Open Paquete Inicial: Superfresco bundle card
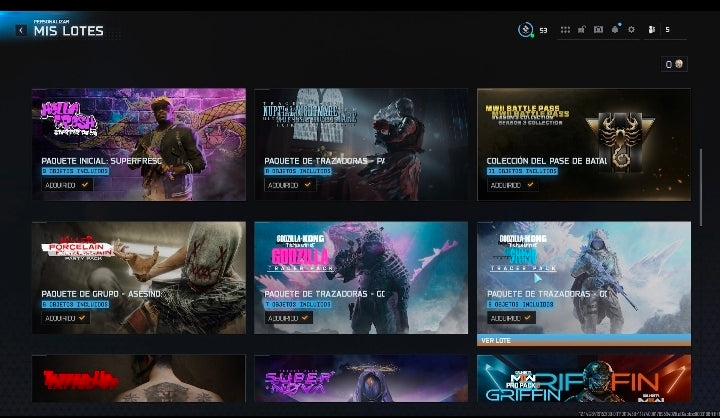Image resolution: width=720 pixels, height=418 pixels. click(139, 144)
